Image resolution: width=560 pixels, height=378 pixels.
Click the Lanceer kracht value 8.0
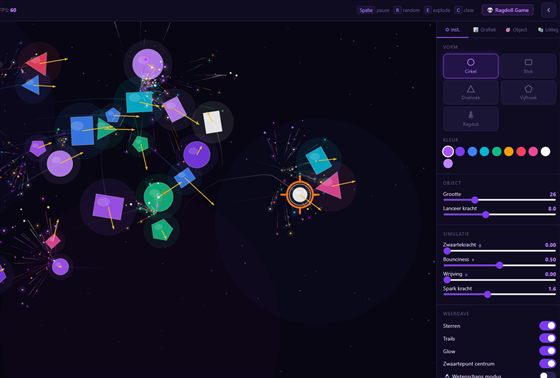pyautogui.click(x=552, y=209)
